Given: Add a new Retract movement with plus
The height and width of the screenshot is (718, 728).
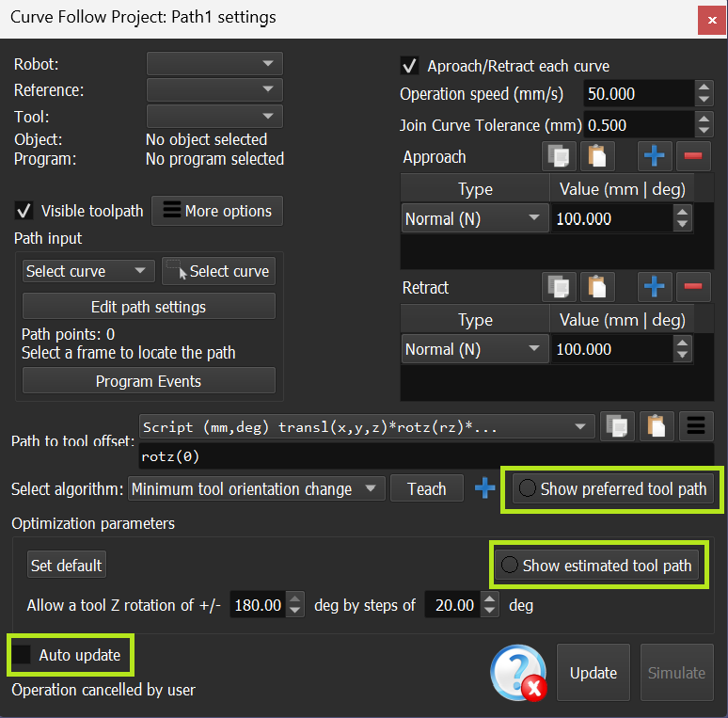Looking at the screenshot, I should tap(654, 287).
